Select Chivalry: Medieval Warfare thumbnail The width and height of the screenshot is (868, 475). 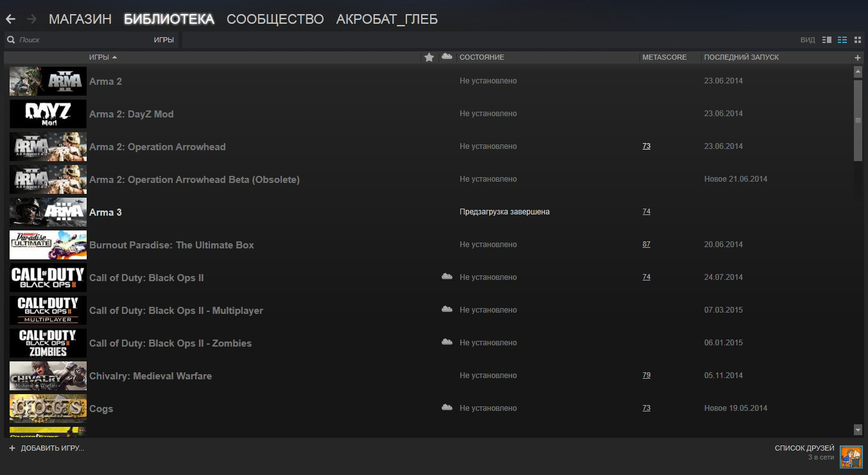[48, 376]
